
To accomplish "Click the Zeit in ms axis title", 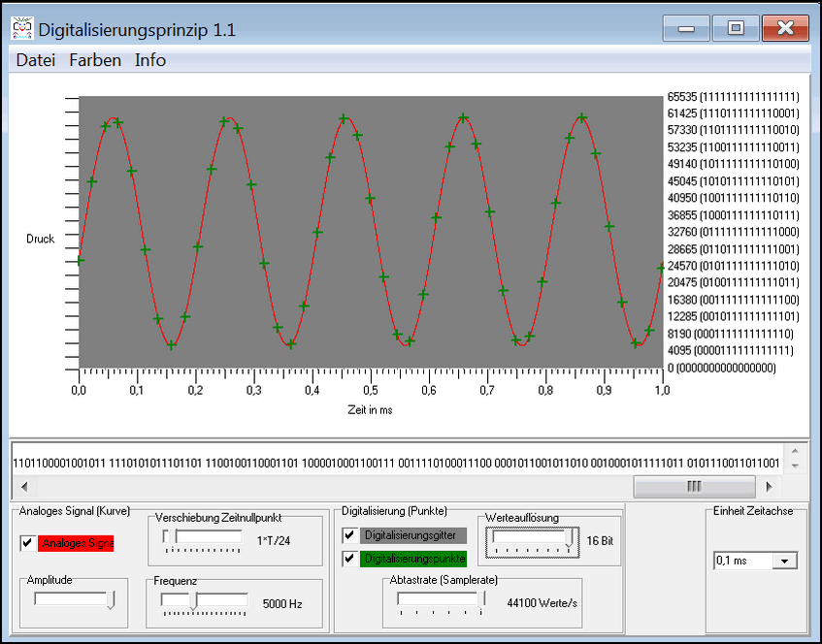I will pyautogui.click(x=370, y=409).
